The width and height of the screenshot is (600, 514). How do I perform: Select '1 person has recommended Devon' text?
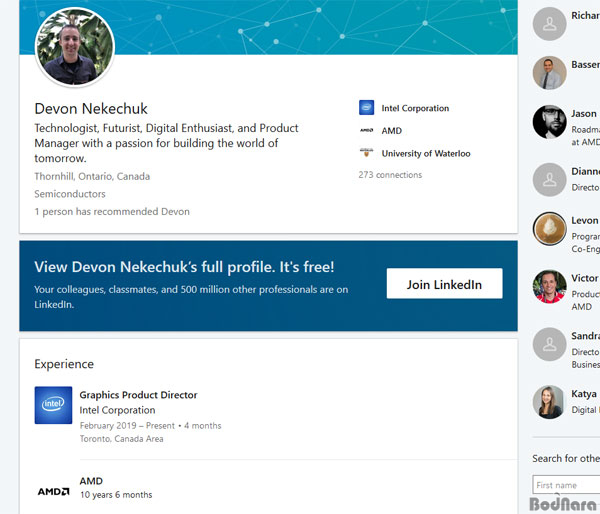[x=112, y=212]
